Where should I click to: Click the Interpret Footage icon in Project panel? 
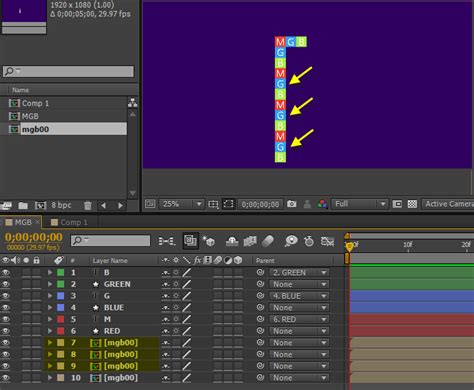point(6,205)
